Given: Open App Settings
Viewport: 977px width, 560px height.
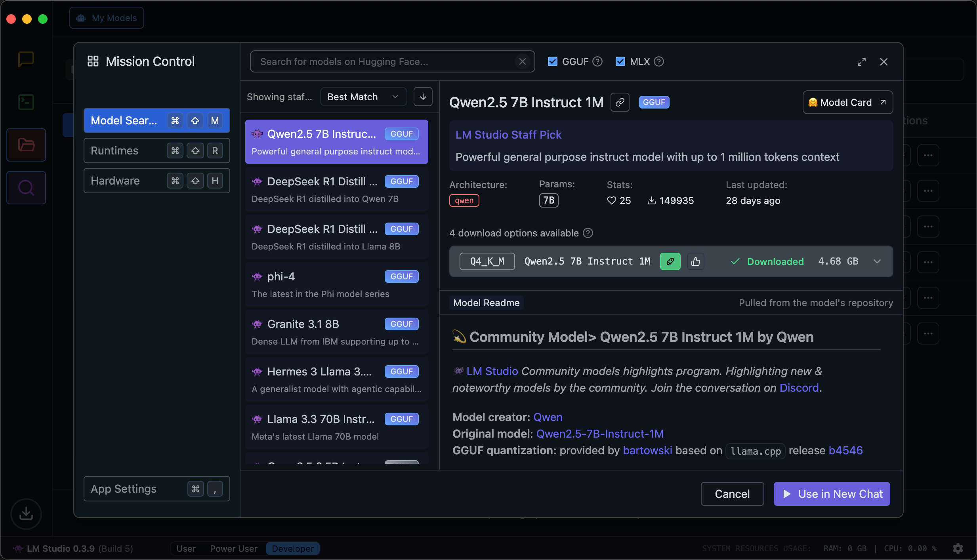Looking at the screenshot, I should click(157, 489).
